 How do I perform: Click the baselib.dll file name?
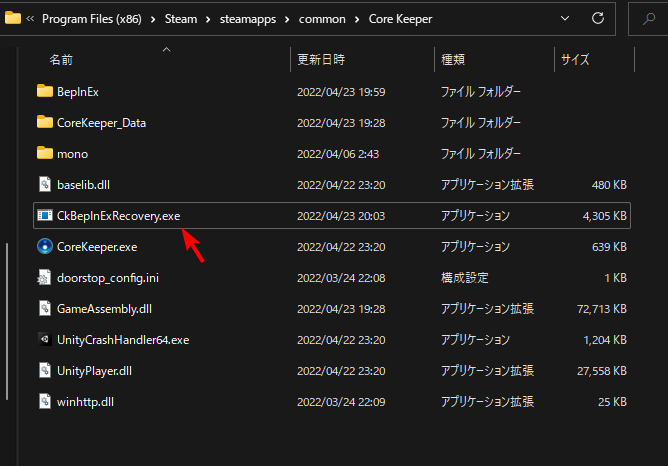(84, 185)
